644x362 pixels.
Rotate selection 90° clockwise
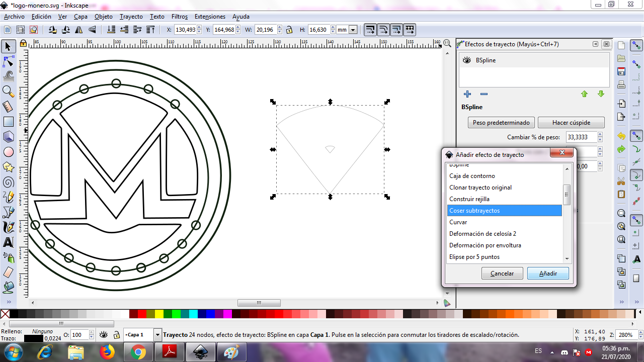point(65,30)
